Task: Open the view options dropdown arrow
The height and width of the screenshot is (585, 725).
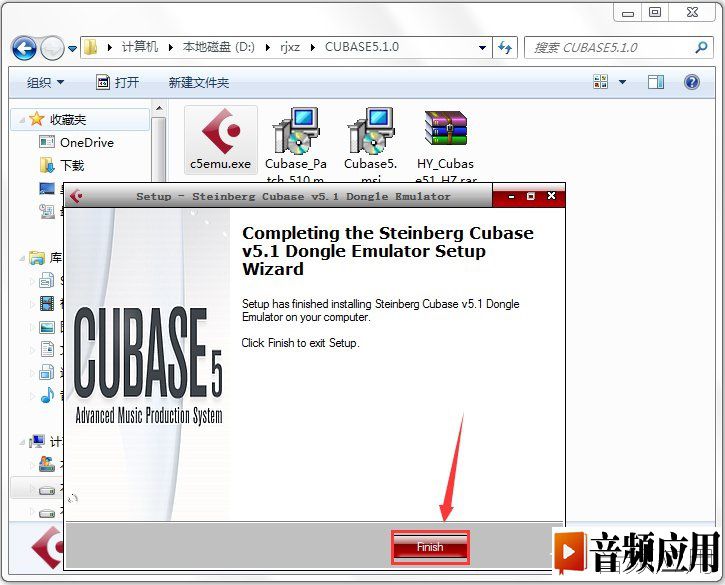Action: 622,82
